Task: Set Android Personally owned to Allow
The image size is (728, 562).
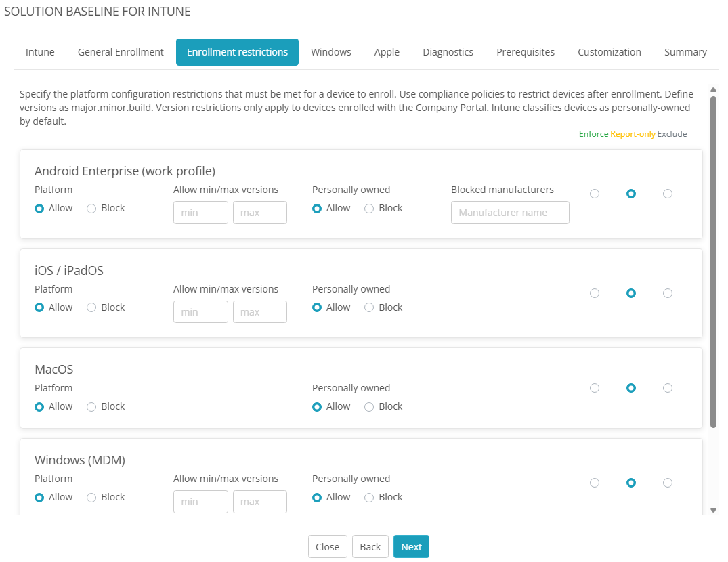Action: click(317, 209)
